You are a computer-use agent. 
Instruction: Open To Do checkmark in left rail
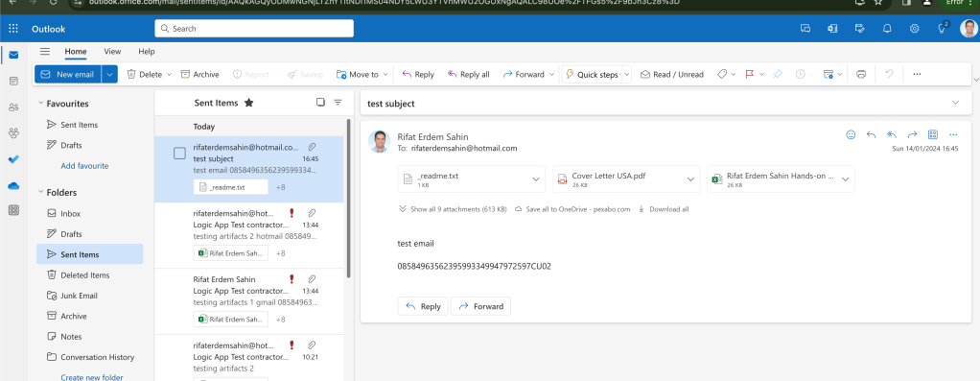[13, 159]
